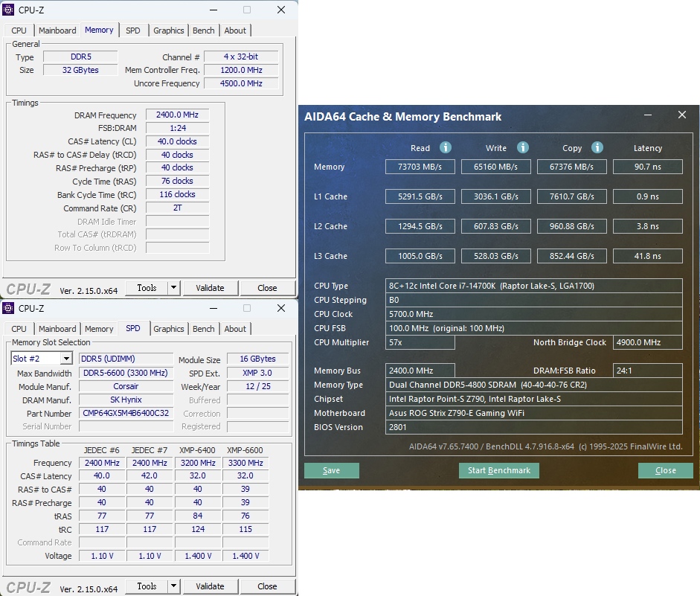Open About tab in top CPU-Z window
This screenshot has width=700, height=596.
coord(235,31)
